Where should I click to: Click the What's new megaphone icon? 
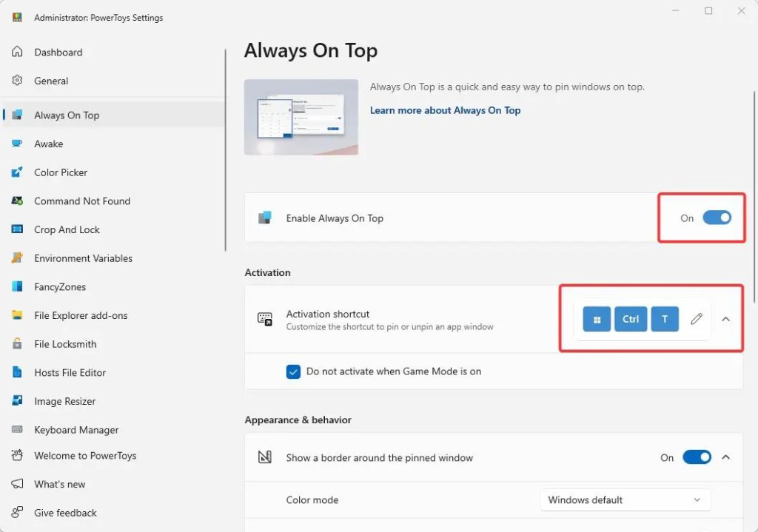click(17, 484)
